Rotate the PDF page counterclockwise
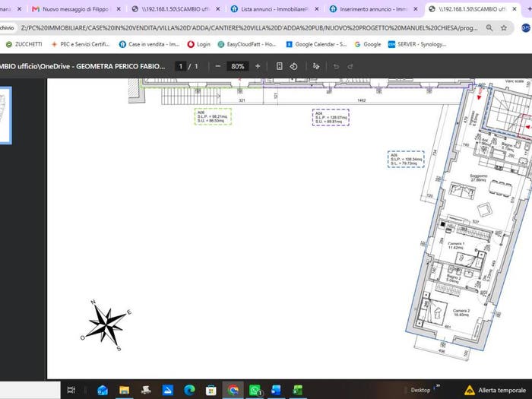Viewport: 532px width, 399px height. tap(294, 66)
